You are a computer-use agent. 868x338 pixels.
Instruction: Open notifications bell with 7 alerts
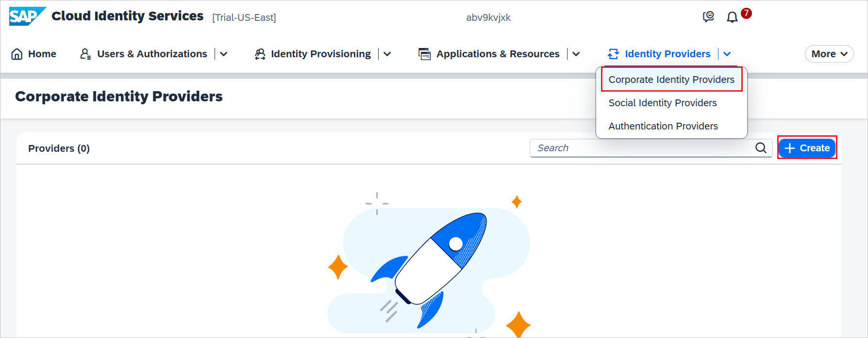coord(732,17)
